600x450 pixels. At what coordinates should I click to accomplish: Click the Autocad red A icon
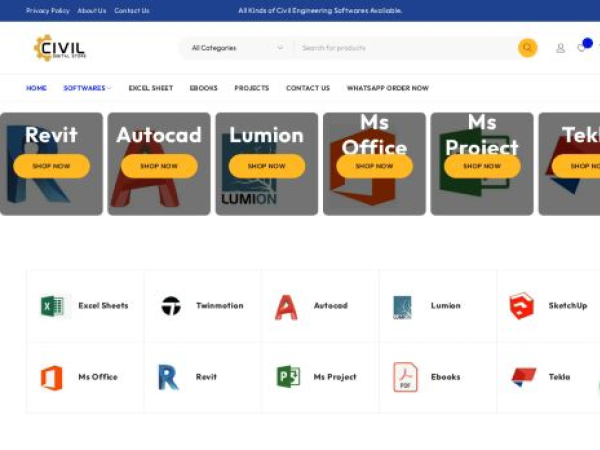(286, 307)
